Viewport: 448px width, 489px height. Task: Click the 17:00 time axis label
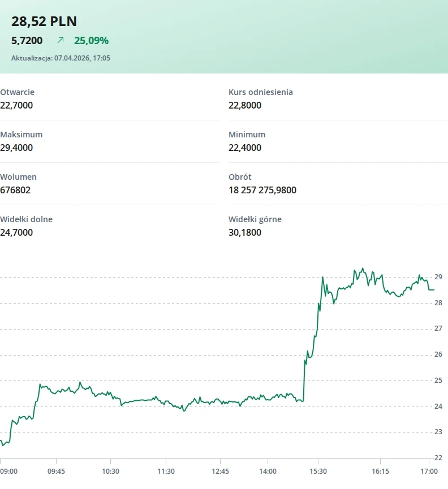[x=429, y=471]
